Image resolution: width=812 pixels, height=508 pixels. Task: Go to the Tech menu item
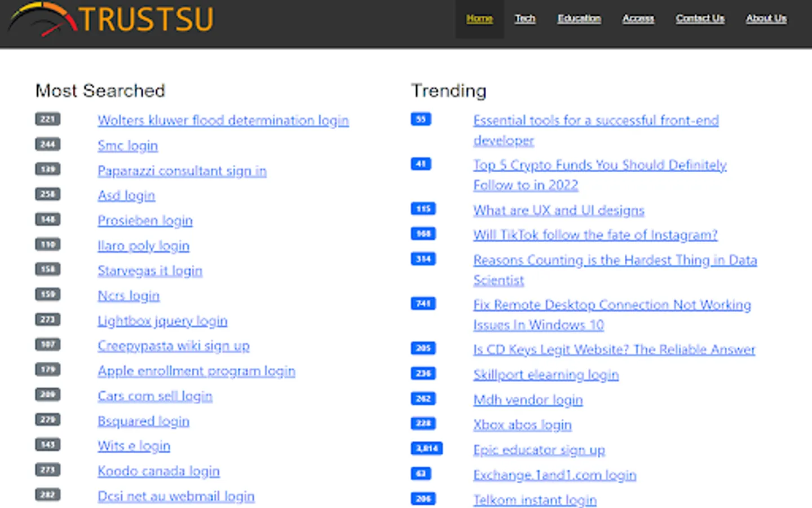click(x=525, y=19)
